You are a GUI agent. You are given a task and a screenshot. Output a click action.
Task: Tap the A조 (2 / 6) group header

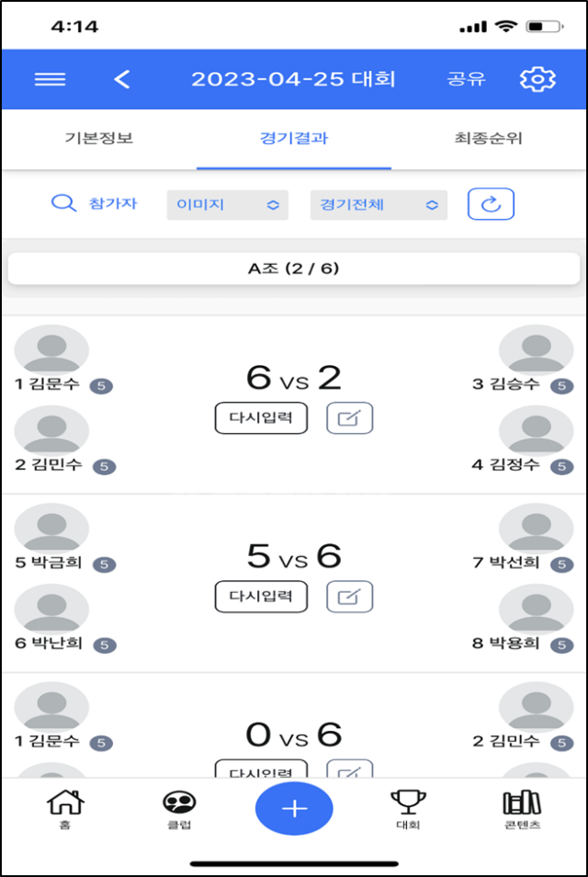tap(294, 269)
